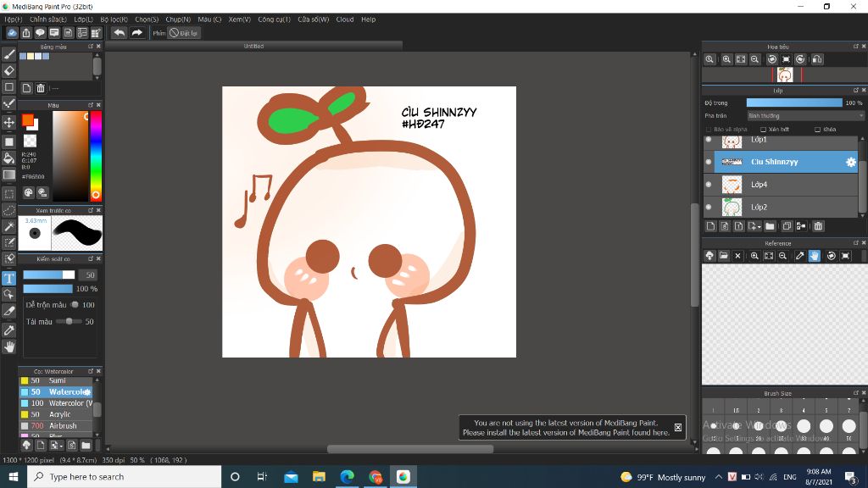
Task: Open the Lớp(L) menu
Action: click(84, 19)
